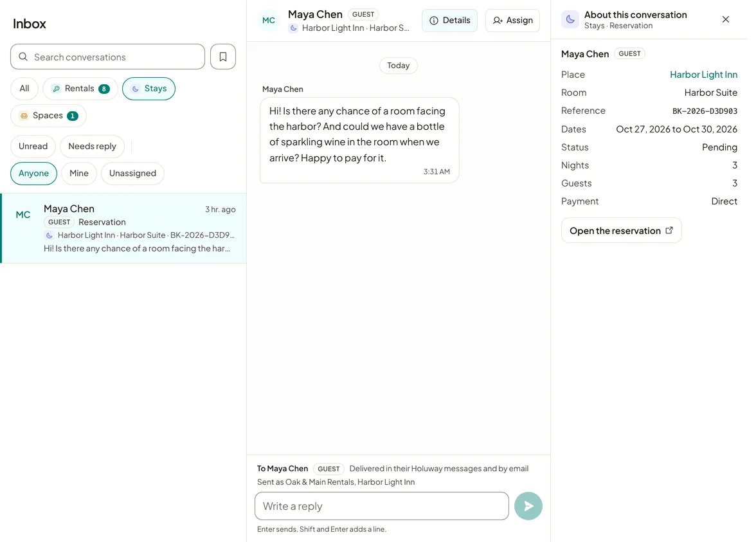Viewport: 756px width, 542px height.
Task: Click the Write a reply field
Action: tap(381, 506)
